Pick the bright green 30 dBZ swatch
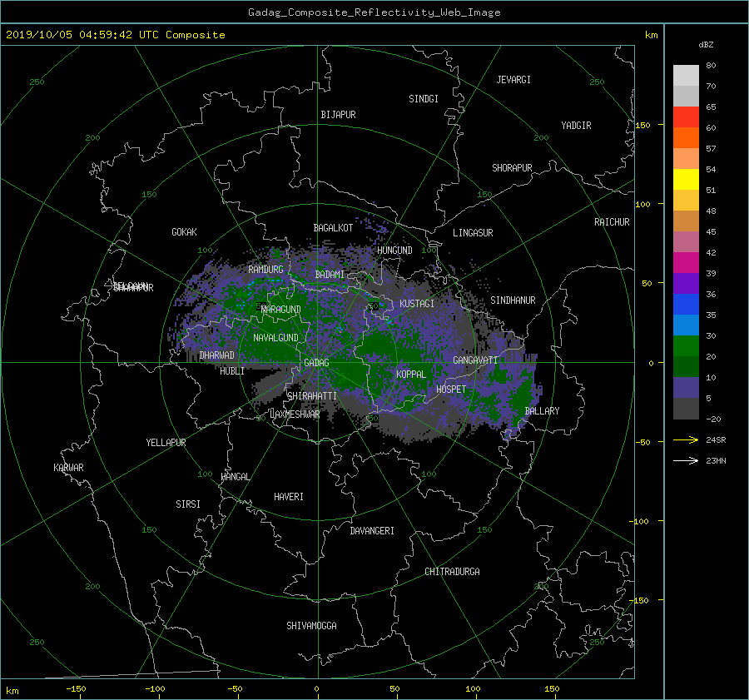 pos(686,346)
